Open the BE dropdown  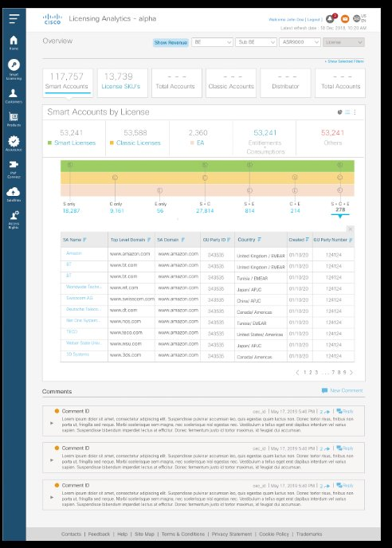point(212,42)
